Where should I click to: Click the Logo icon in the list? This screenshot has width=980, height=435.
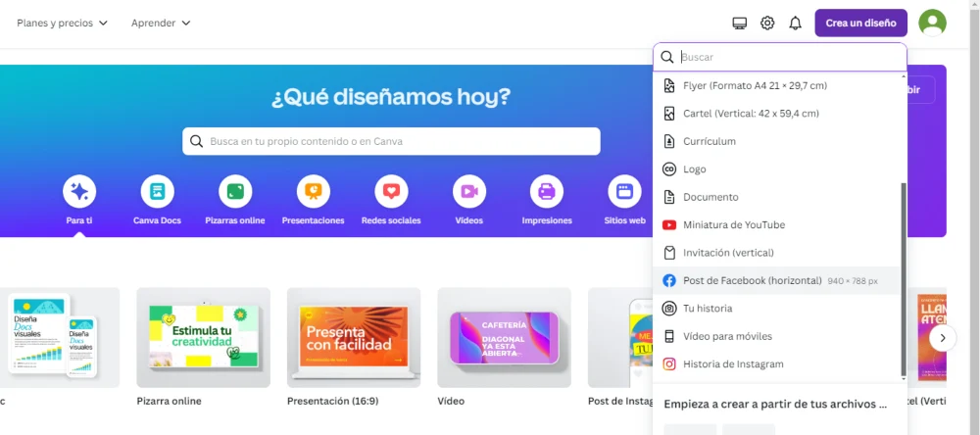(669, 169)
